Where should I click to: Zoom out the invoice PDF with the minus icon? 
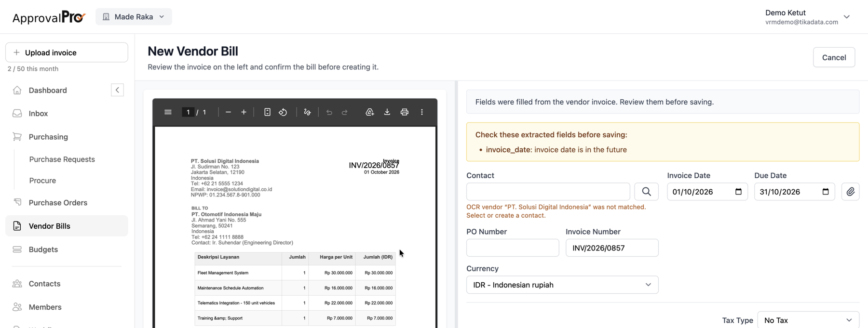228,112
